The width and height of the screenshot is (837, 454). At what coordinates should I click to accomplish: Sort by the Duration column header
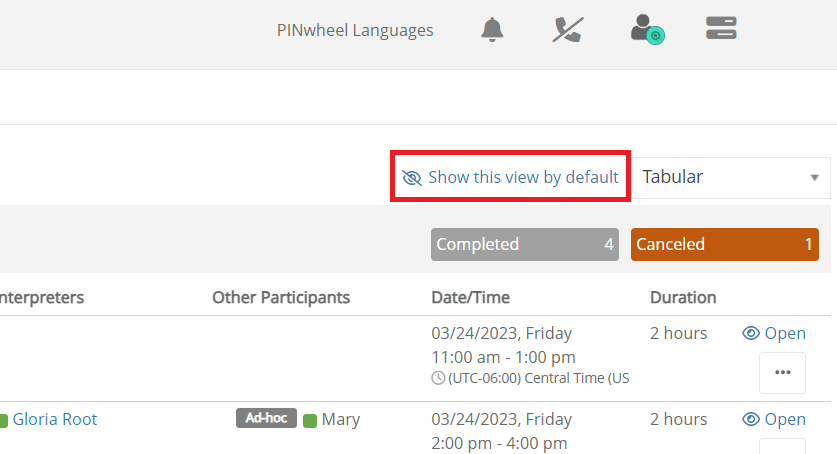click(683, 297)
